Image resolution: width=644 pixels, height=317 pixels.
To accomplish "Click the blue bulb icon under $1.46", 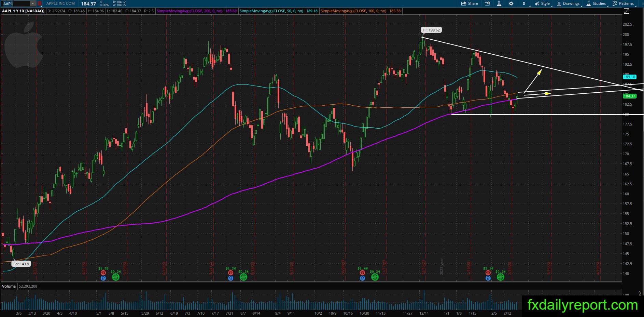I will coord(362,278).
